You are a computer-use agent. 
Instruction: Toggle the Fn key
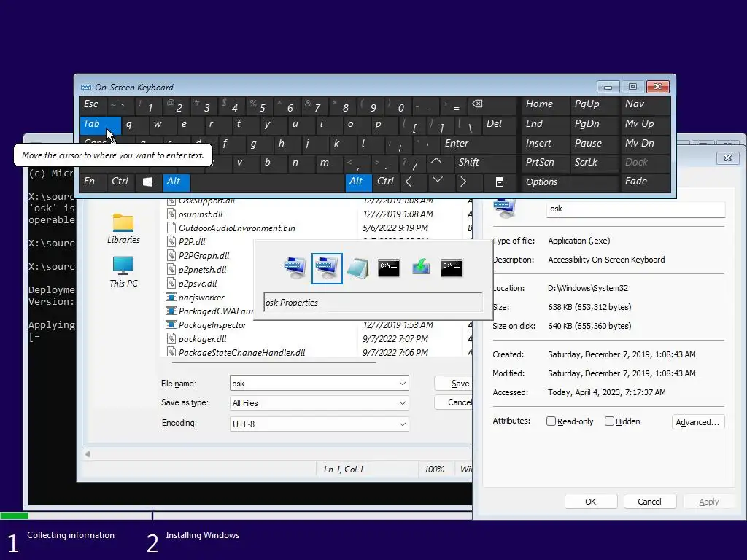tap(93, 182)
